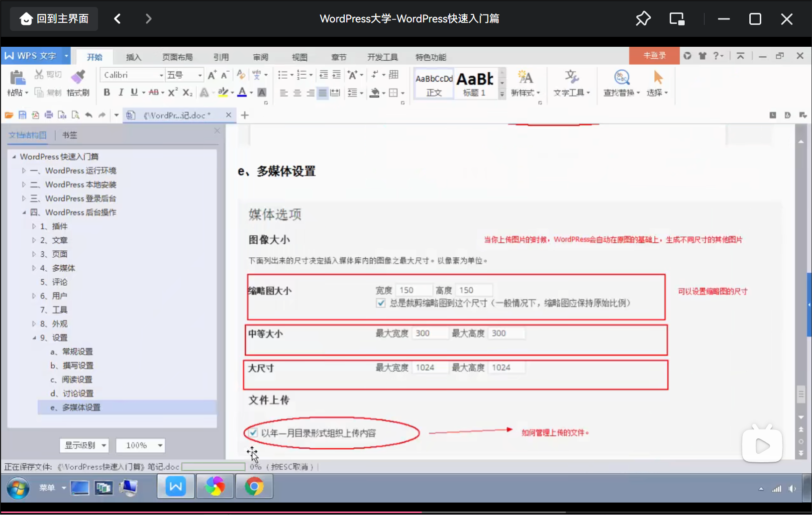Viewport: 812px width, 515px height.
Task: Align text left
Action: 284,93
